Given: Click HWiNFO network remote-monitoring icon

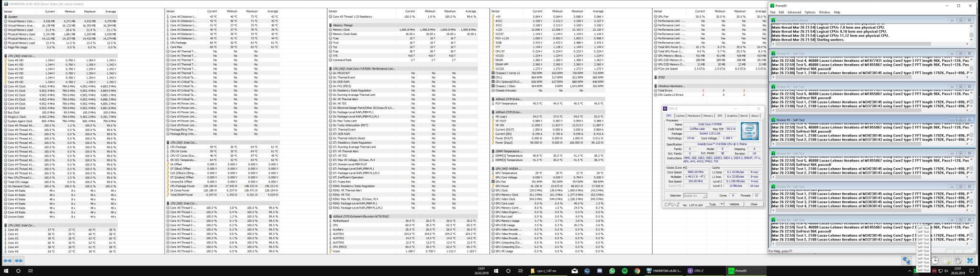Looking at the screenshot, I should tap(906, 260).
